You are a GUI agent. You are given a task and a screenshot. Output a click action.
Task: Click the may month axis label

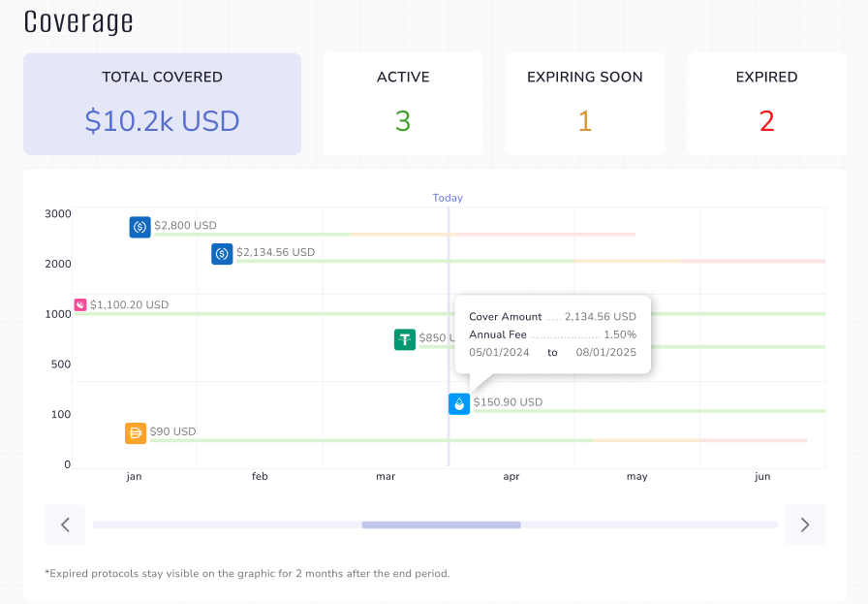(637, 477)
